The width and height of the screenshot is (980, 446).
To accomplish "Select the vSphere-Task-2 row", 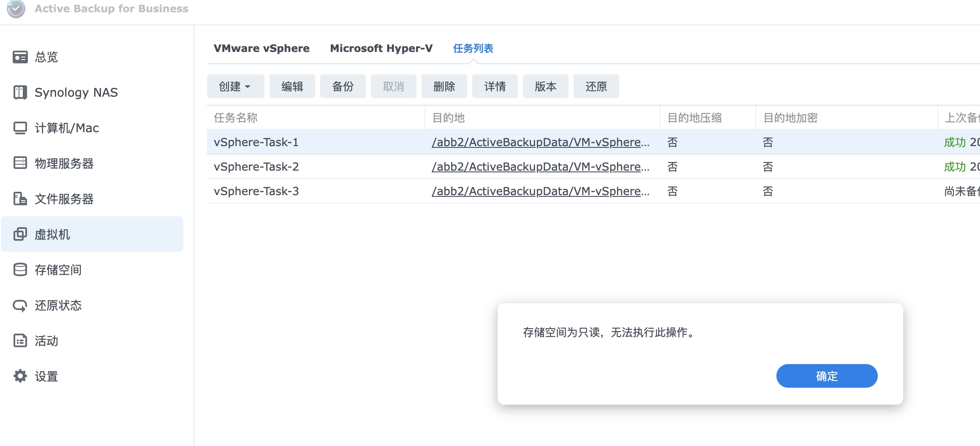I will [x=593, y=167].
